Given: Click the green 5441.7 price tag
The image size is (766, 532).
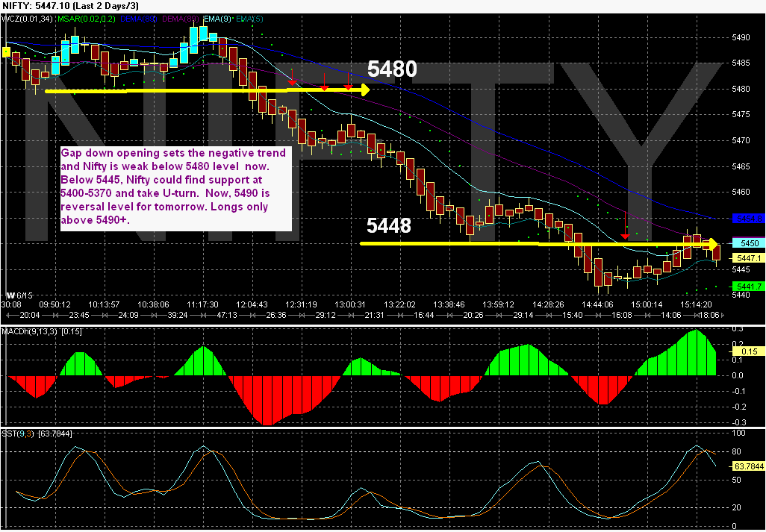Looking at the screenshot, I should [748, 286].
